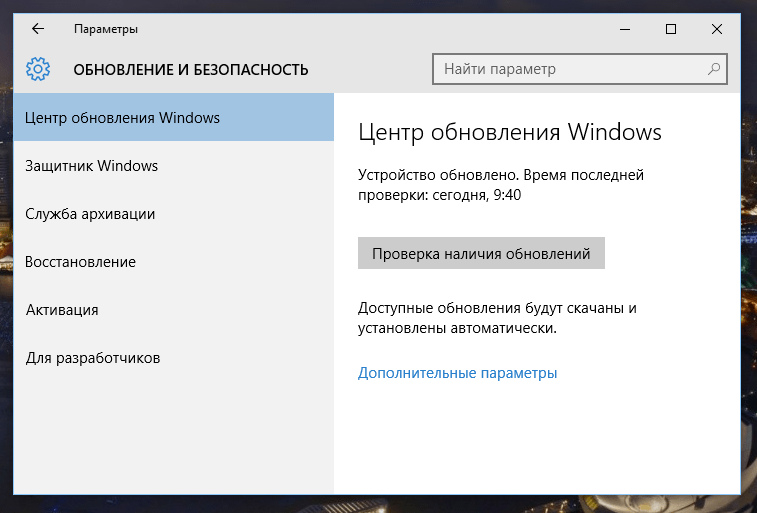Open the 'Дополнительные параметры' link
Viewport: 757px width, 513px height.
point(457,373)
